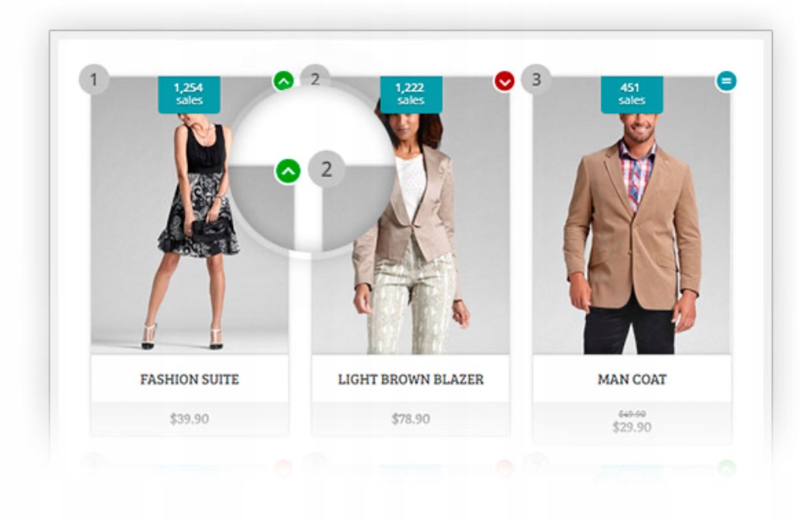
Task: Click the magnified green up-arrow icon
Action: coord(288,171)
